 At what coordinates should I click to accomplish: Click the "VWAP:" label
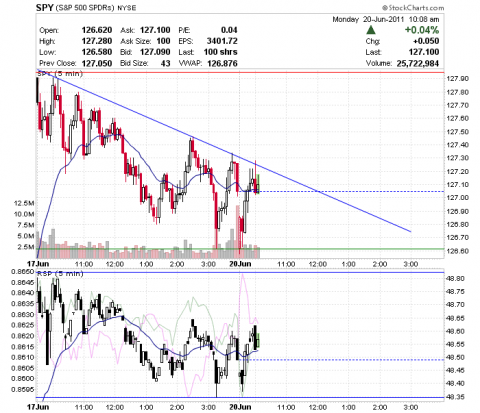click(190, 63)
